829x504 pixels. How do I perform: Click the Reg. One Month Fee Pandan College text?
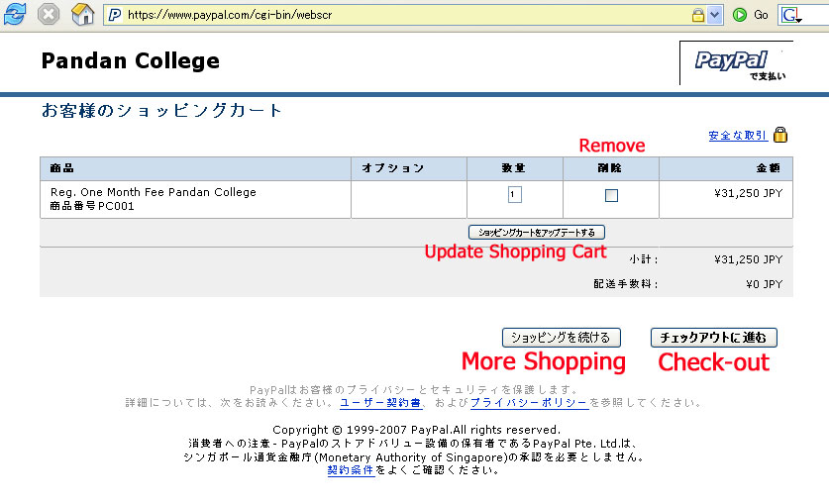click(154, 192)
